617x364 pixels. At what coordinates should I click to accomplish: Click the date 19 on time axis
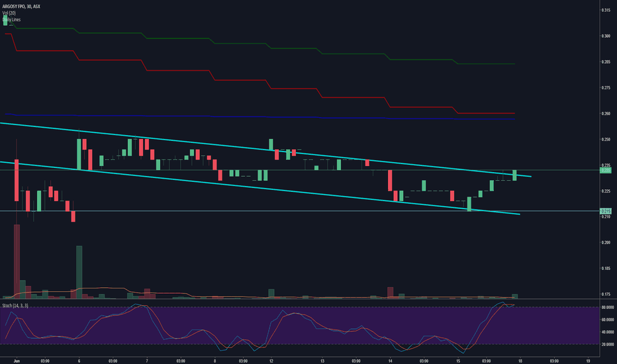click(x=589, y=361)
